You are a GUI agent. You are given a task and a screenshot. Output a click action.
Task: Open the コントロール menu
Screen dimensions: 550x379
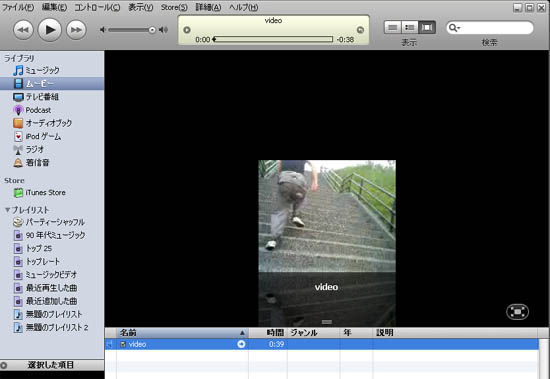97,7
